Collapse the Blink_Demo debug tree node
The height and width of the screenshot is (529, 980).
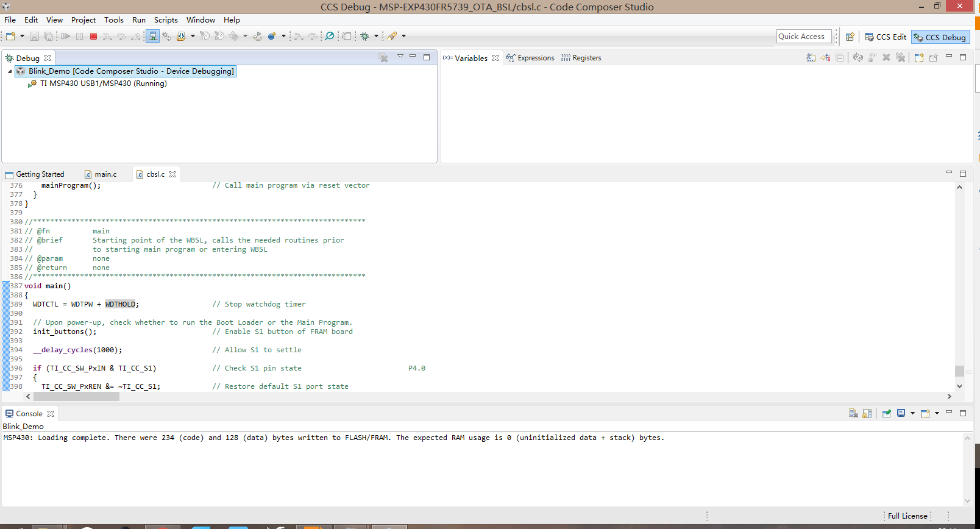tap(10, 71)
